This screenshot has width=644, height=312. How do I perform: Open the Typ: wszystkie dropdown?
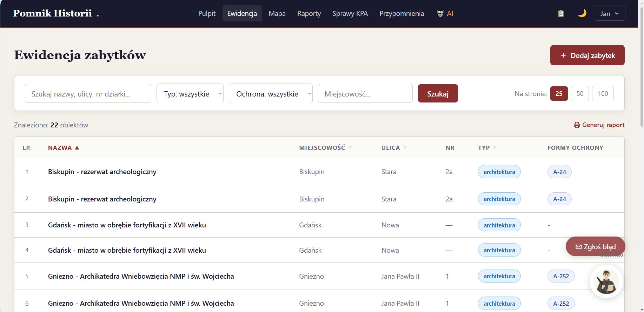[190, 94]
